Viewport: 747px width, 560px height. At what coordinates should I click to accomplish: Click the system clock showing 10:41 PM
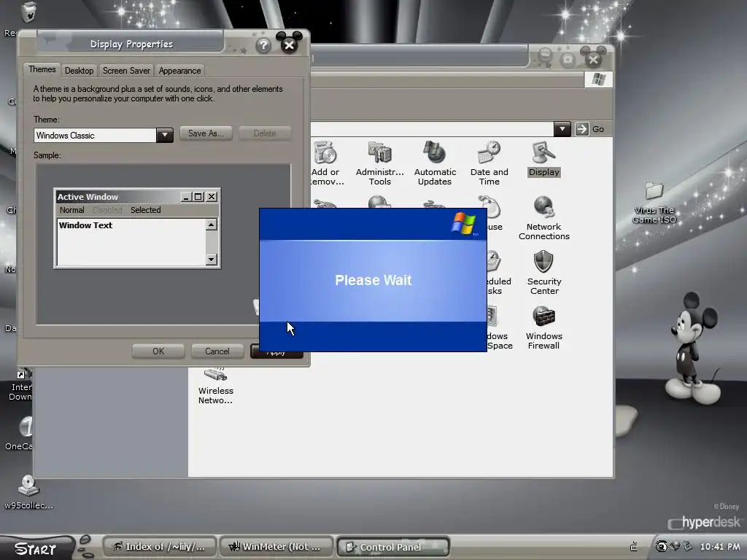click(720, 547)
